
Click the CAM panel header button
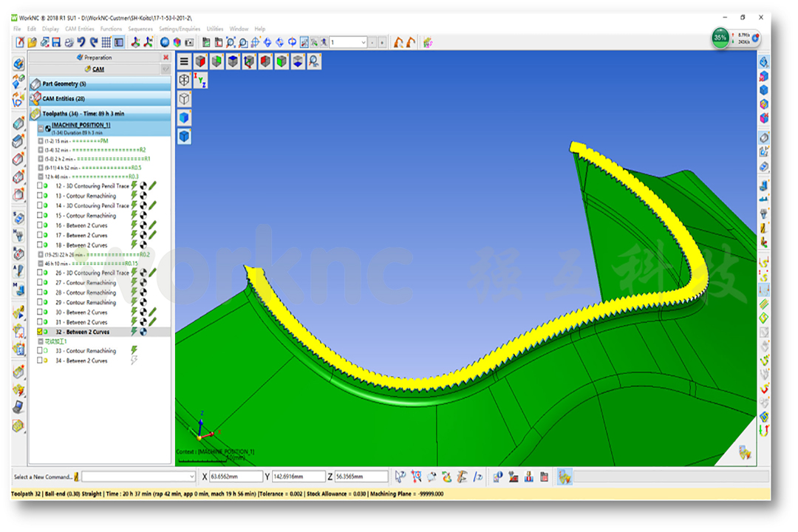[x=94, y=69]
